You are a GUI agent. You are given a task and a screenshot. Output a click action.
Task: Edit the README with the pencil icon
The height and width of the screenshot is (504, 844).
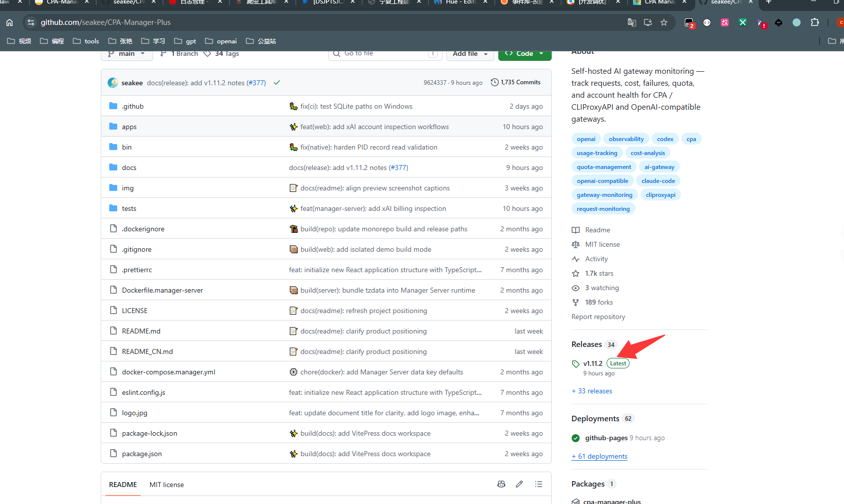519,484
